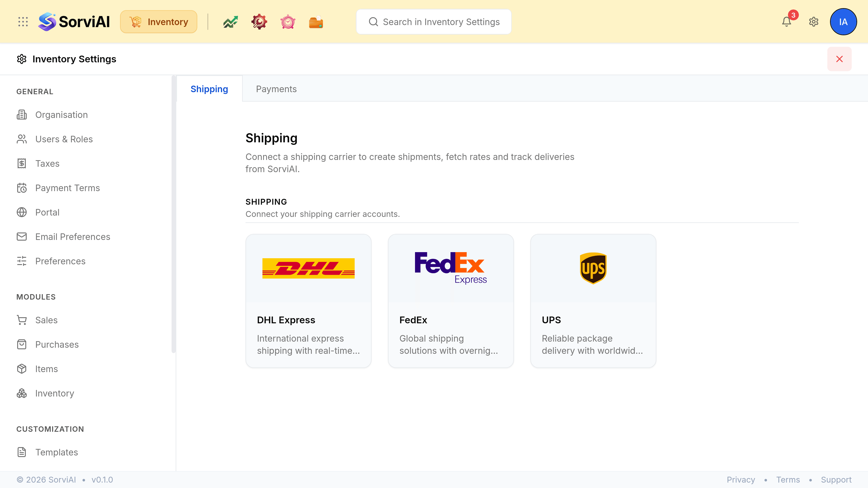
Task: Click the sidebar Inventory cubes icon
Action: [x=21, y=393]
